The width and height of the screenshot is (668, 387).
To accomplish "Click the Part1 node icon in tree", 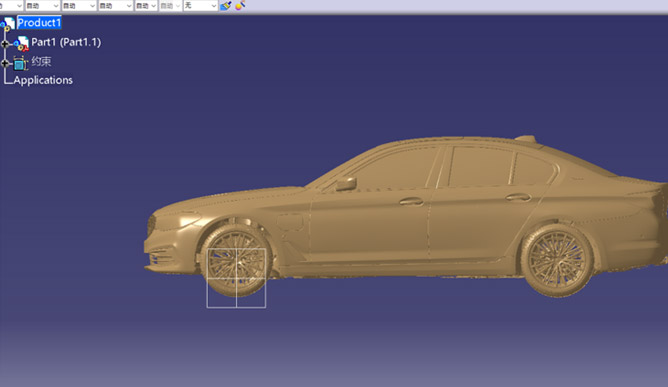I will (x=21, y=43).
